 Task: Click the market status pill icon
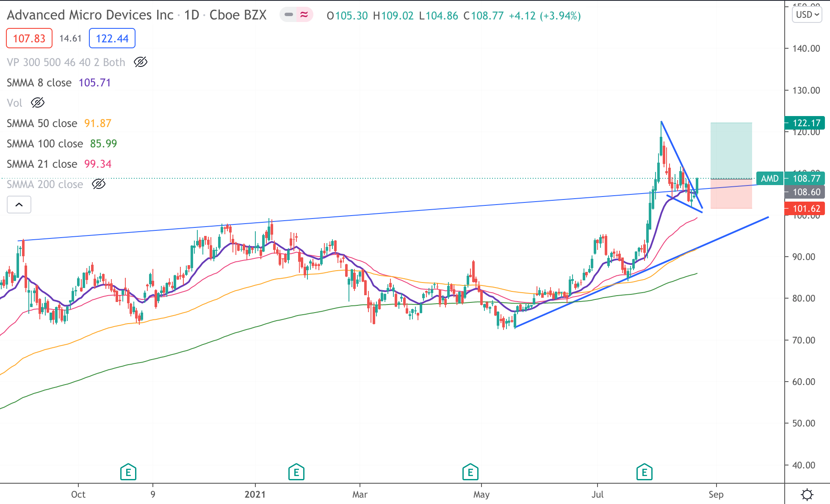pos(296,15)
